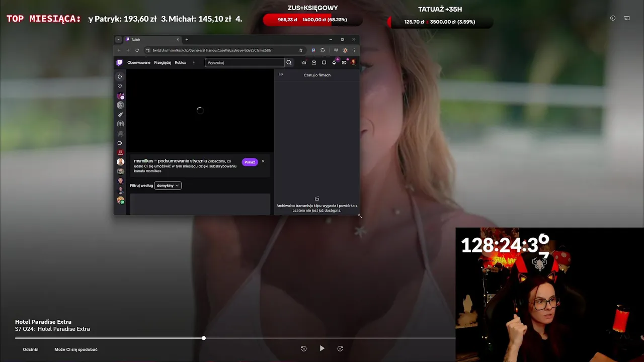
Task: Click the loading clip video area
Action: point(200,111)
